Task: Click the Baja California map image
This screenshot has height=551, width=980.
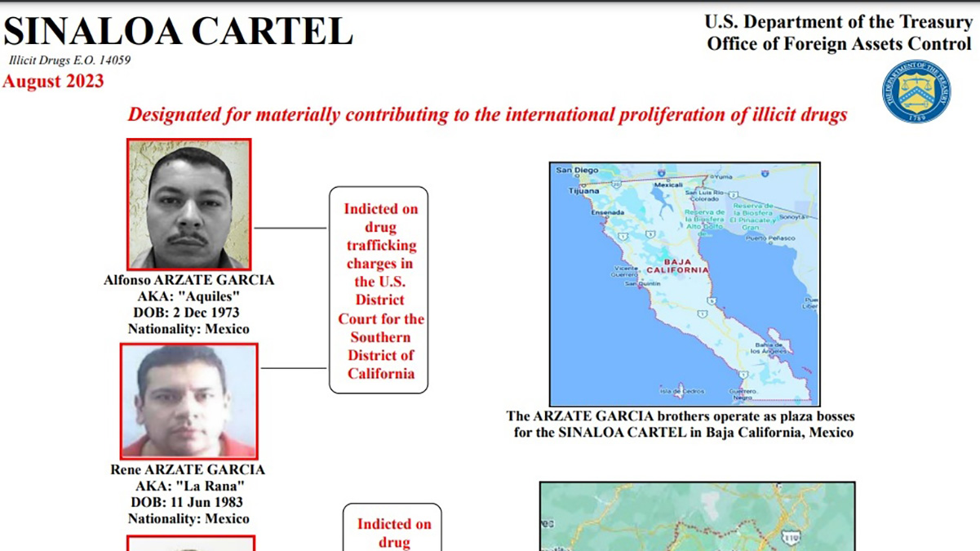Action: tap(685, 284)
